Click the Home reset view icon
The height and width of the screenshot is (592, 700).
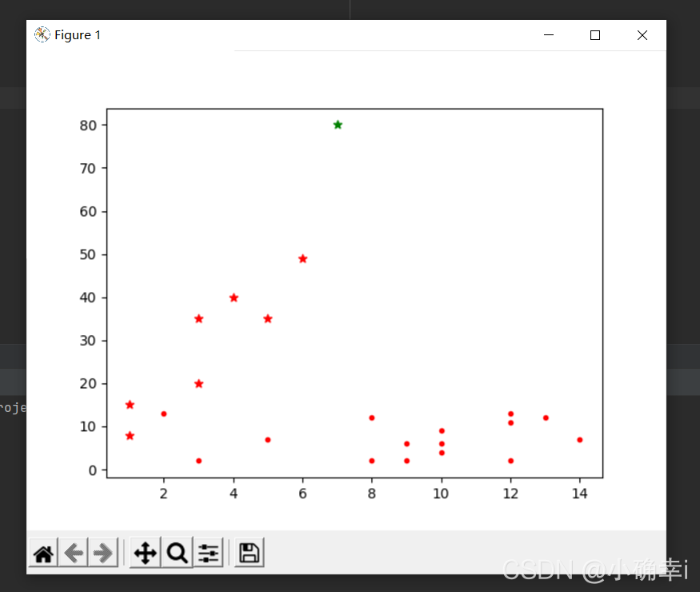coord(43,553)
